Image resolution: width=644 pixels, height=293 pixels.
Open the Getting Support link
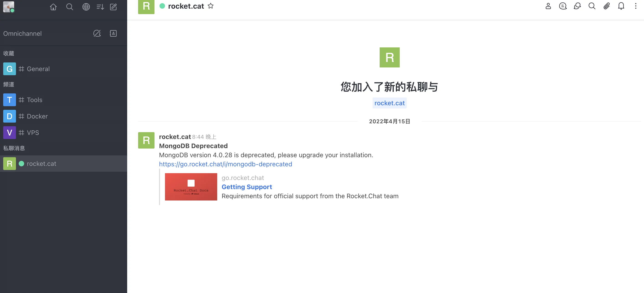247,187
